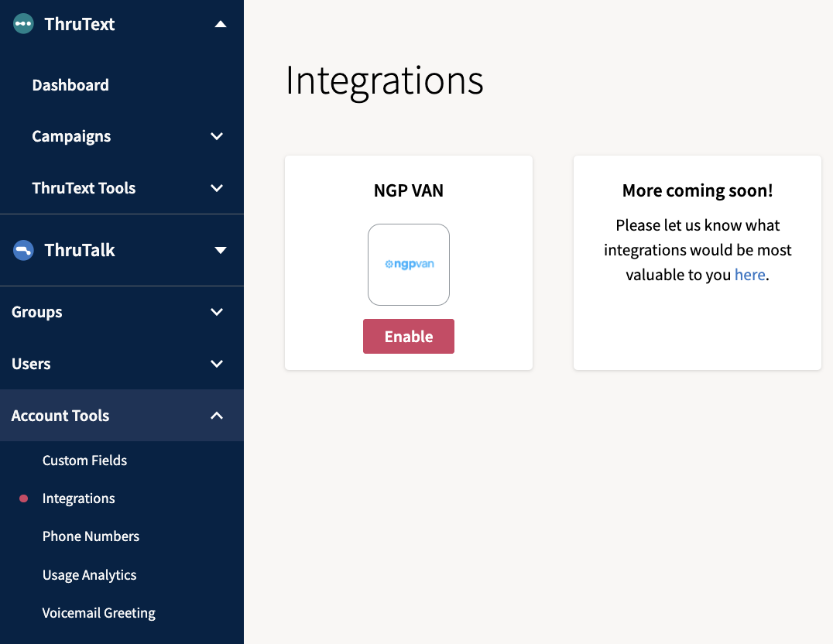Go to Integrations in sidebar
This screenshot has width=833, height=644.
point(79,498)
